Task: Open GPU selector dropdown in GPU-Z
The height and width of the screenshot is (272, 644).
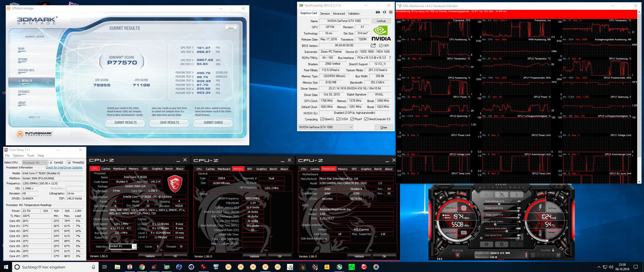Action: [x=326, y=127]
